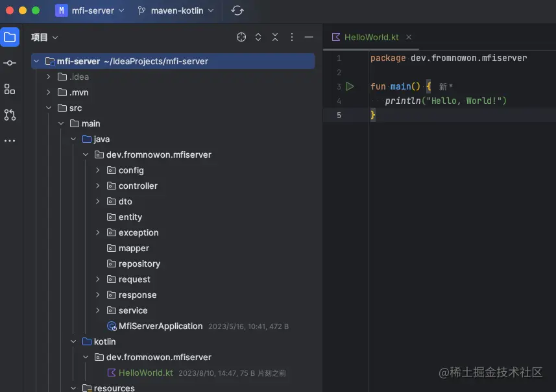The width and height of the screenshot is (556, 392).
Task: Run main function via green gutter arrow
Action: pos(350,86)
